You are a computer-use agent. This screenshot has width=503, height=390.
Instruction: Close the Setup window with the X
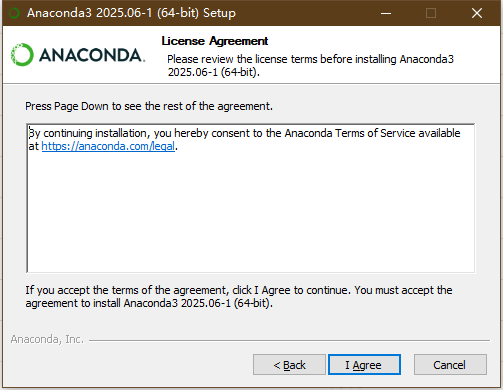pos(477,13)
